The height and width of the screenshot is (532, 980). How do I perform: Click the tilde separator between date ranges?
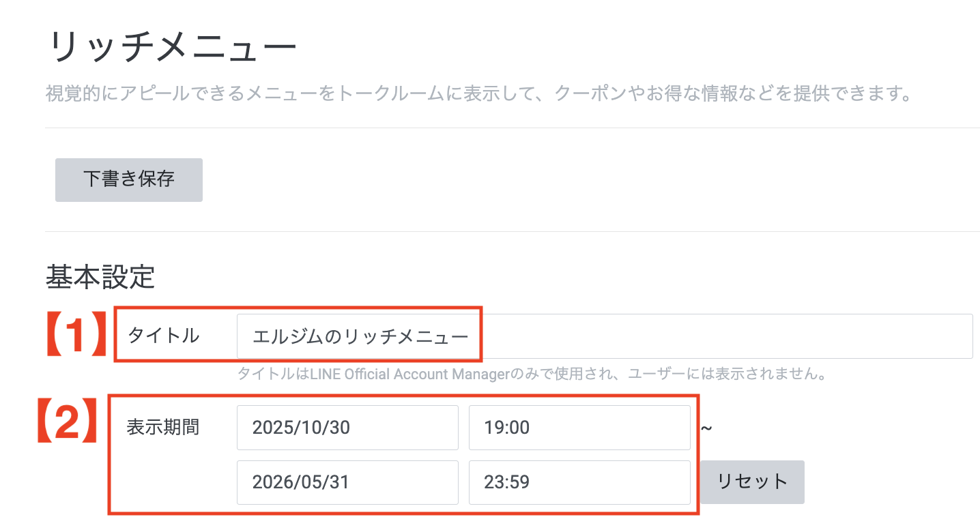707,427
